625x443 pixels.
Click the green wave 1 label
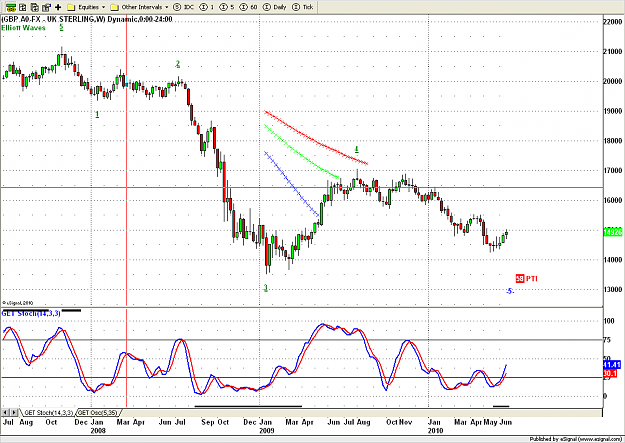97,114
